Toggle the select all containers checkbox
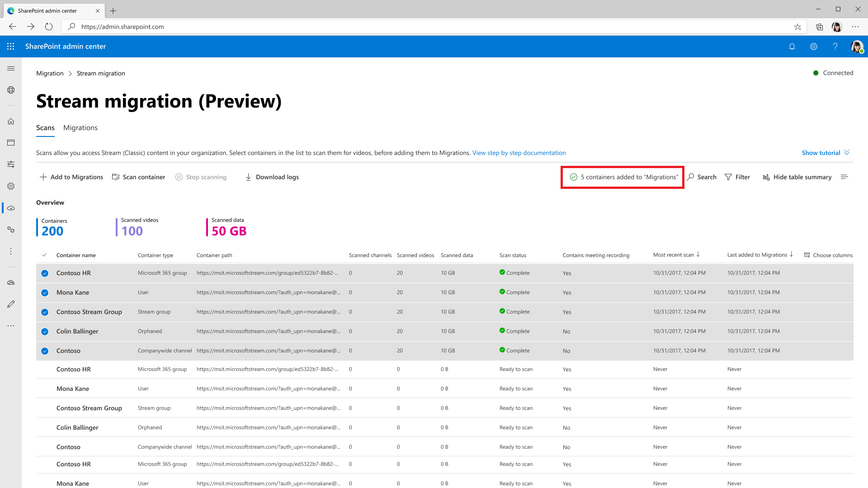Viewport: 868px width, 488px height. click(x=45, y=255)
